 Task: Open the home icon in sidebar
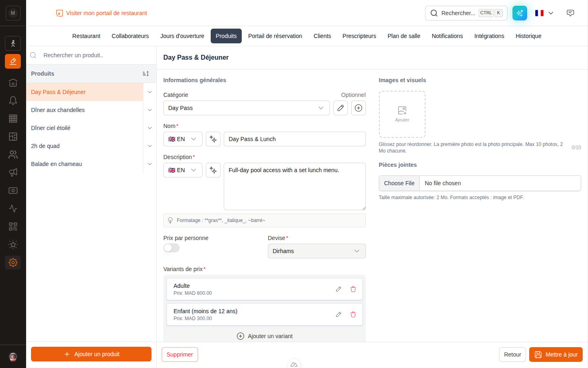click(13, 83)
